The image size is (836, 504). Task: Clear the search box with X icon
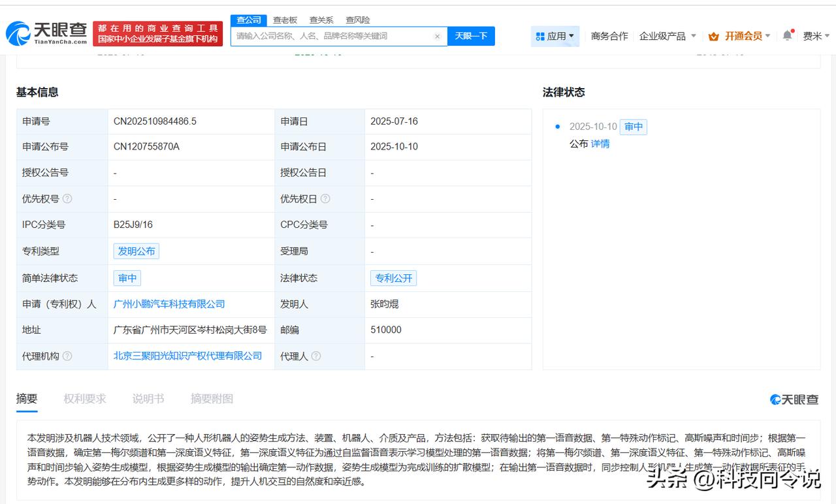(x=437, y=37)
